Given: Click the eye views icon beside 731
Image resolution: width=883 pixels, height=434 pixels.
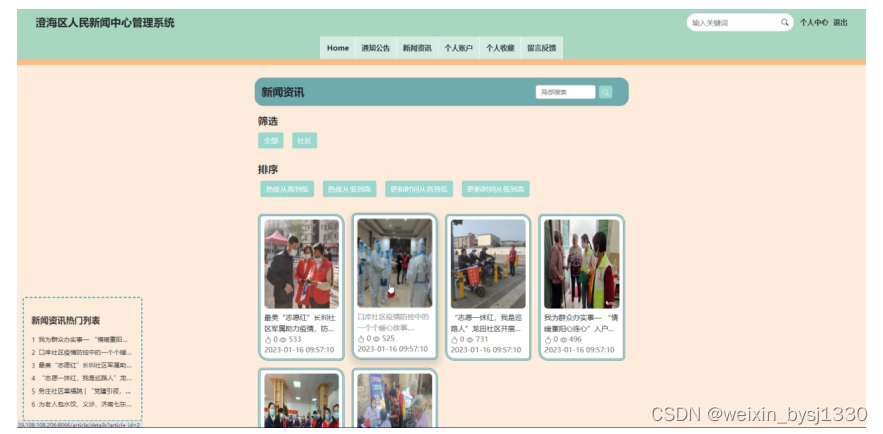Looking at the screenshot, I should 470,340.
